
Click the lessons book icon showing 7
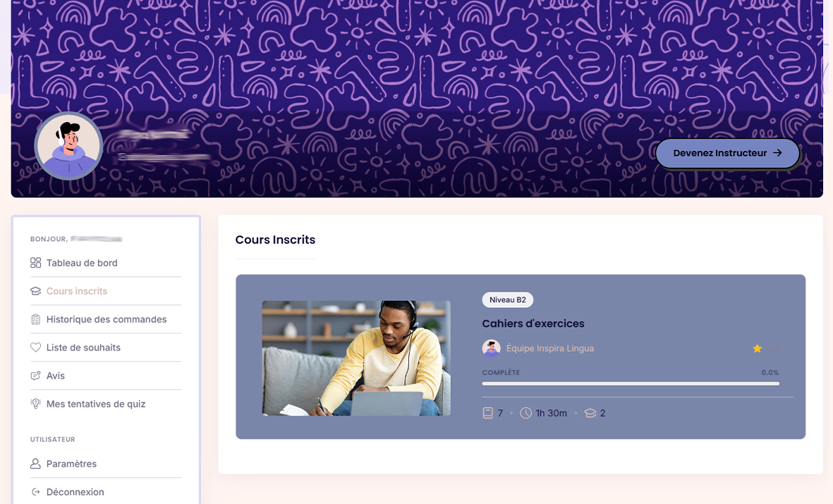click(x=487, y=412)
